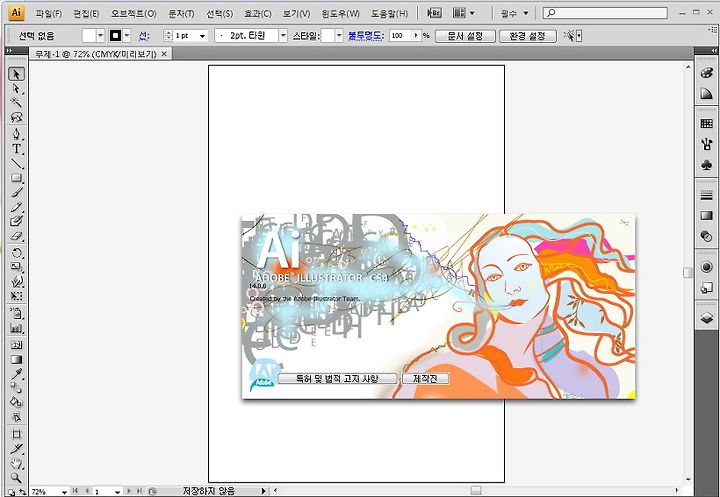720x497 pixels.
Task: Open the 스타일 graphic style dropdown
Action: 339,35
